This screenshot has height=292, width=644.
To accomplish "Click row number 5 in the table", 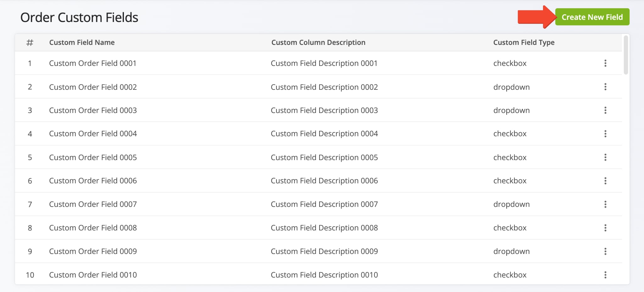I will point(30,157).
